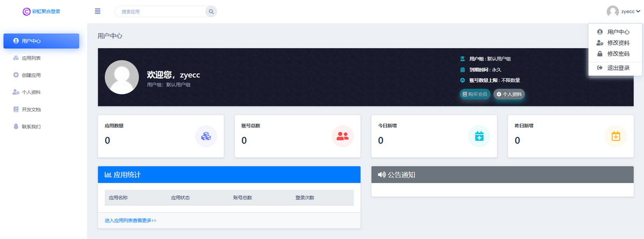Click the 彩虹聚合登录 logo

point(41,11)
